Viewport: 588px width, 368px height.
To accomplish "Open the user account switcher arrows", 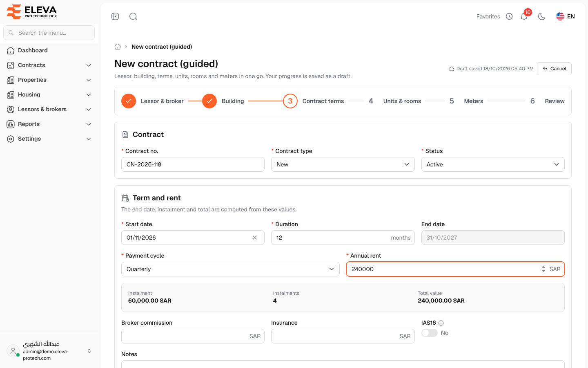I will (x=89, y=351).
